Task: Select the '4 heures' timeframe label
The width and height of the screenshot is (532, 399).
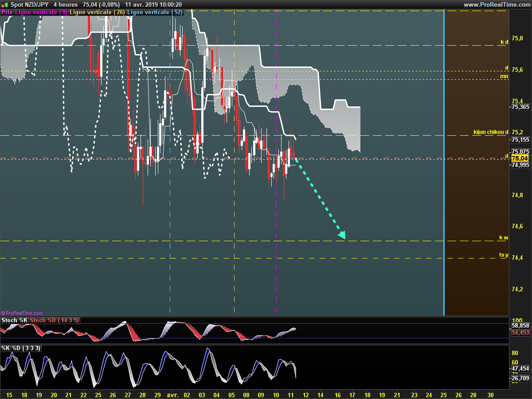Action: coord(66,4)
